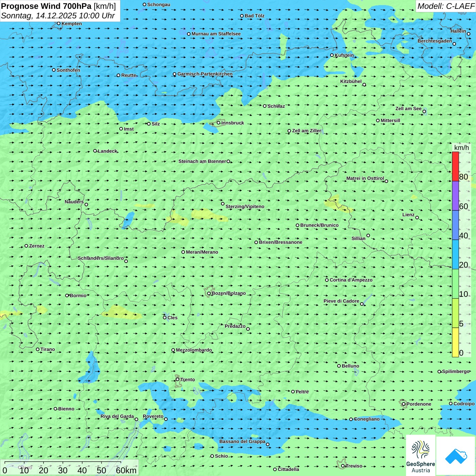The width and height of the screenshot is (476, 476).
Task: Click the 'Bassano del Grappa' label
Action: point(242,441)
